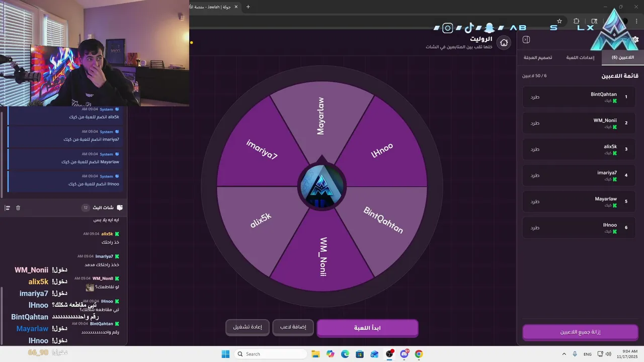Click the imariya7 wheel segment
Screen dimensions: 644x362
point(262,150)
